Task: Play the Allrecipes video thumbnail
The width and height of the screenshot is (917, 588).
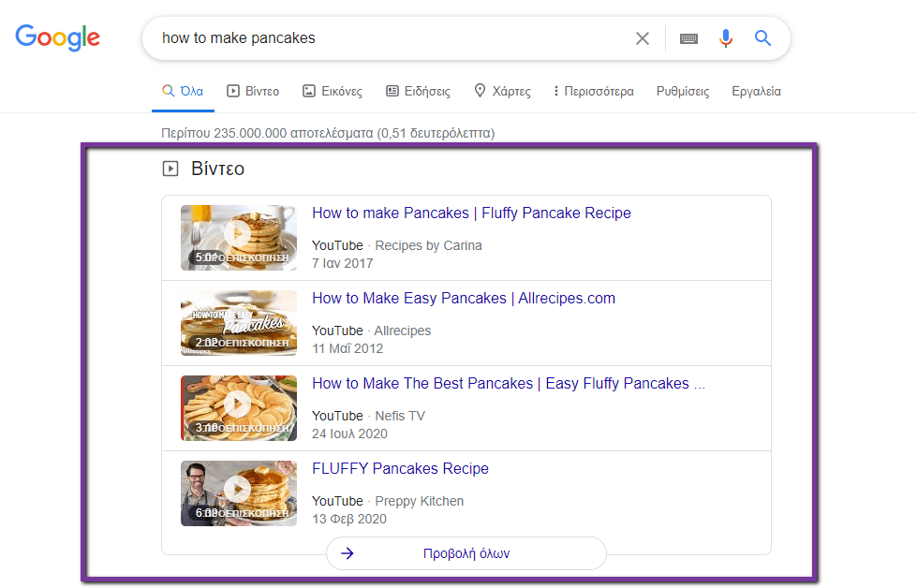Action: [239, 323]
